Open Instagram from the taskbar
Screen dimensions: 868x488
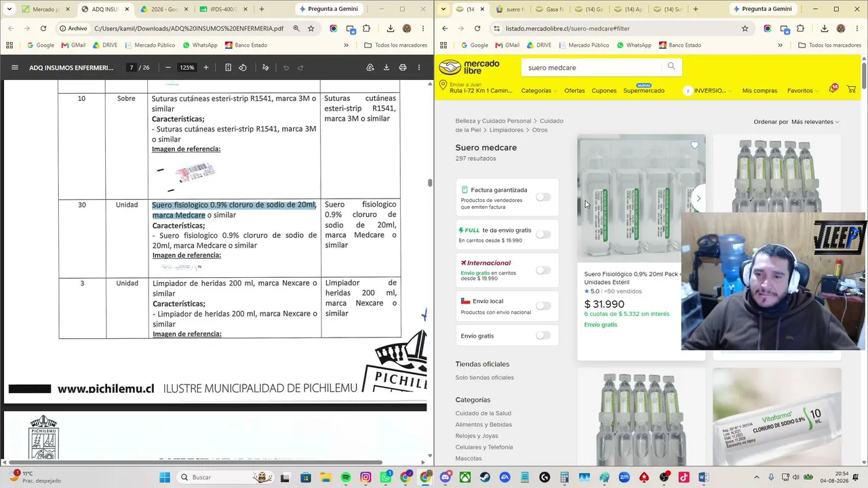point(366,477)
